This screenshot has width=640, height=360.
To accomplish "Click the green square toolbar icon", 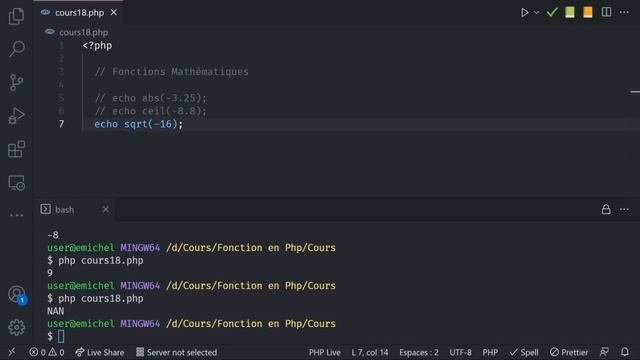I will click(570, 12).
